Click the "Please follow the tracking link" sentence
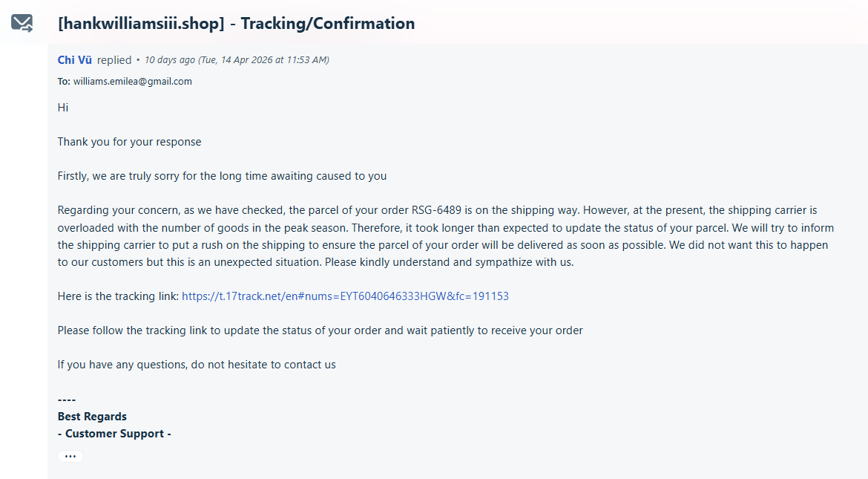The width and height of the screenshot is (868, 479). [x=320, y=330]
